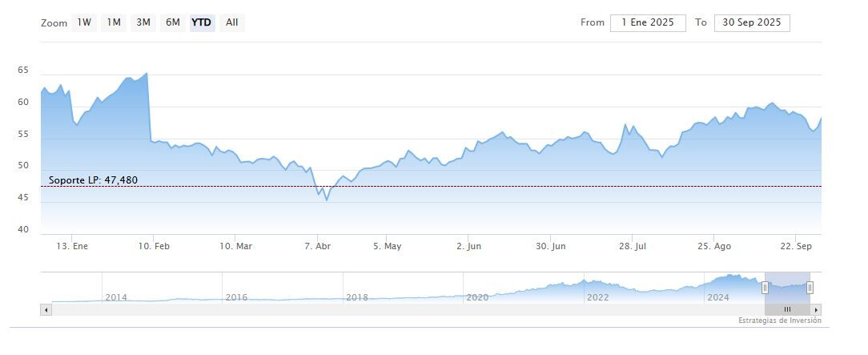
Task: Grab the left navigator range handle
Action: coord(765,288)
